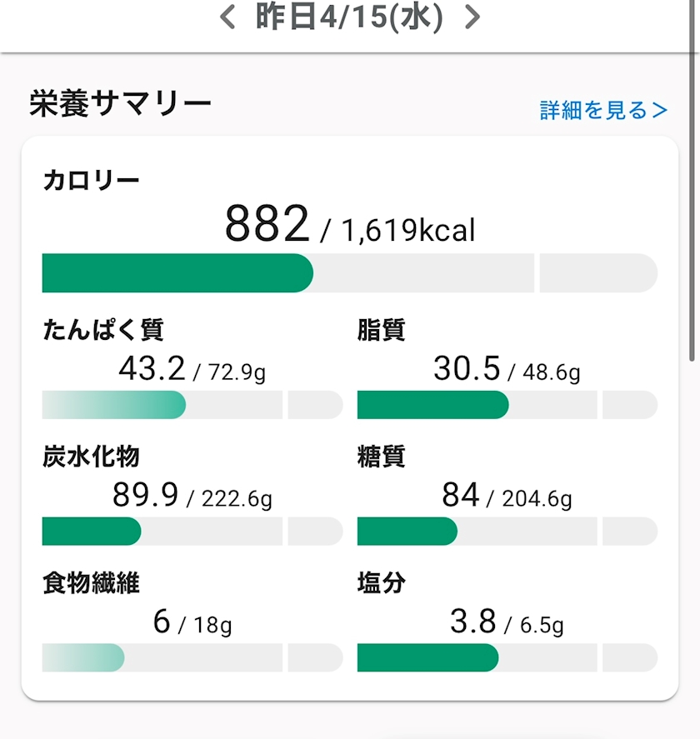Go to next day with right chevron

tap(472, 17)
